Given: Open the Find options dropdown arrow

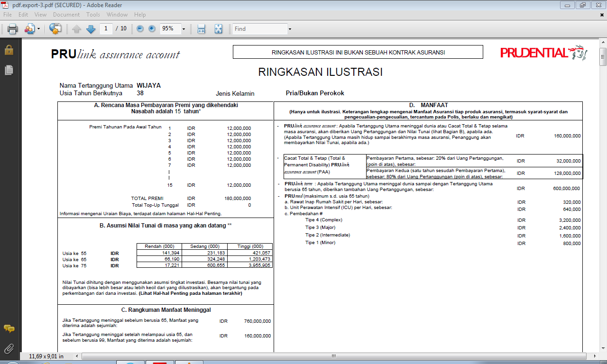Looking at the screenshot, I should pyautogui.click(x=290, y=29).
